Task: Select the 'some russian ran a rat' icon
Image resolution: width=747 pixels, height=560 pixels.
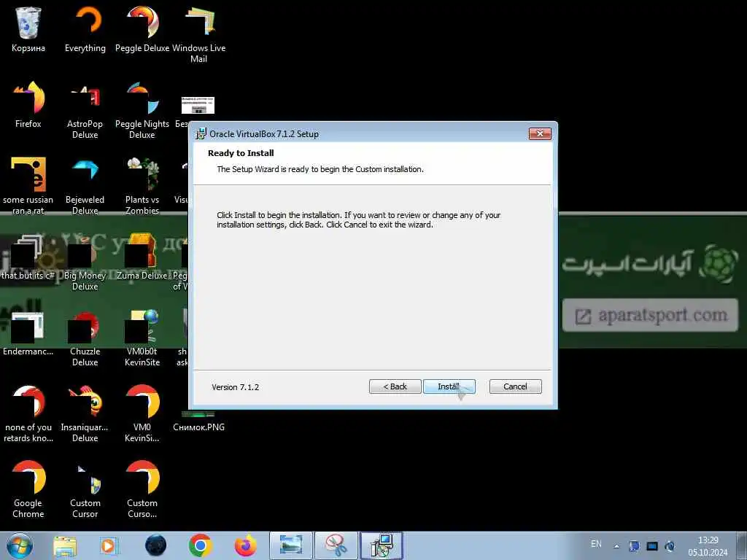Action: 28,186
